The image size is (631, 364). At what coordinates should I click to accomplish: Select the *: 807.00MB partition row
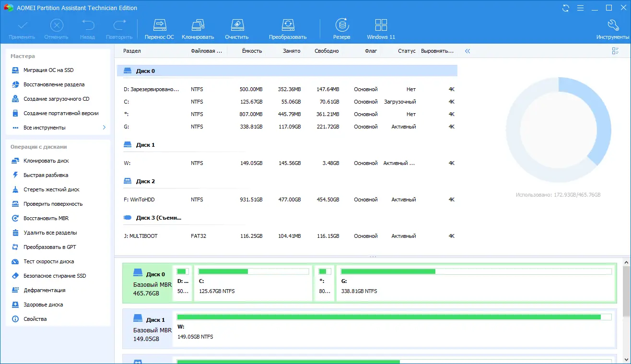point(287,114)
